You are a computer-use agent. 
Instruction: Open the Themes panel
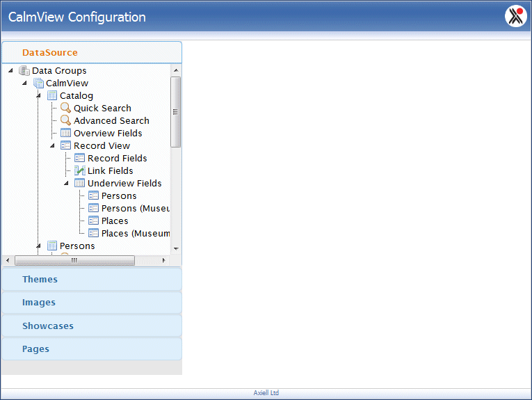92,279
